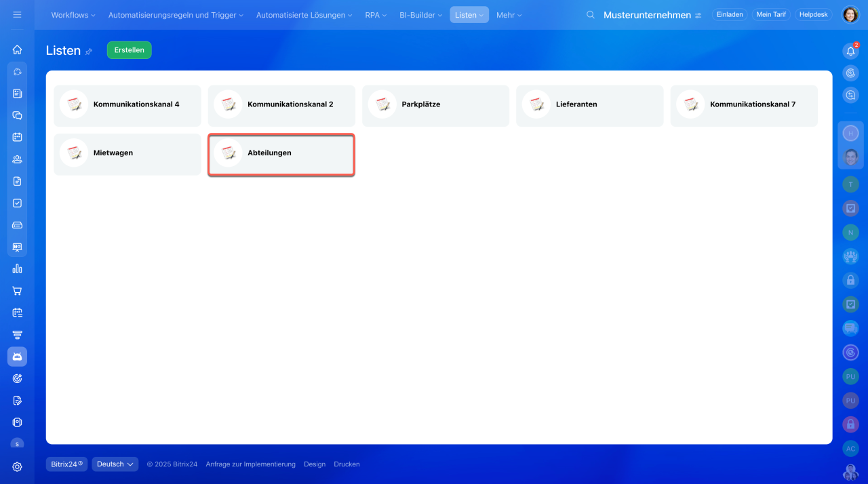Viewport: 868px width, 484px height.
Task: Open the shopping cart sidebar icon
Action: [17, 291]
